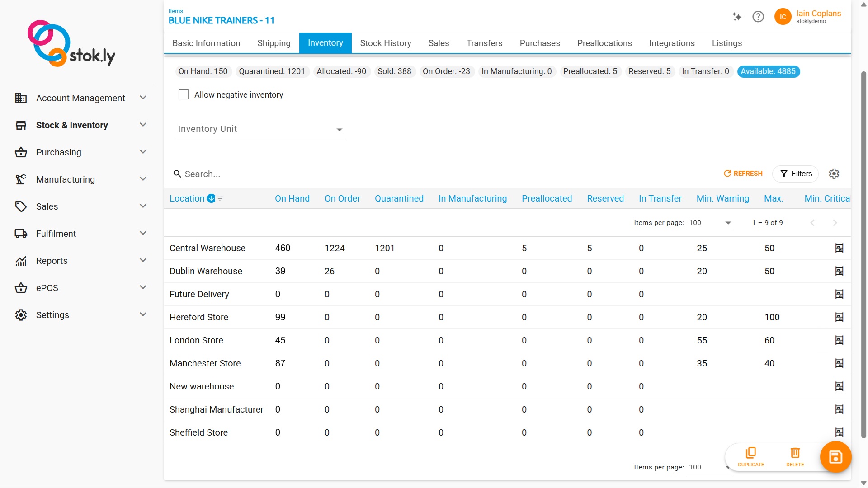Open the Inventory Unit dropdown
The image size is (868, 488).
pyautogui.click(x=339, y=129)
